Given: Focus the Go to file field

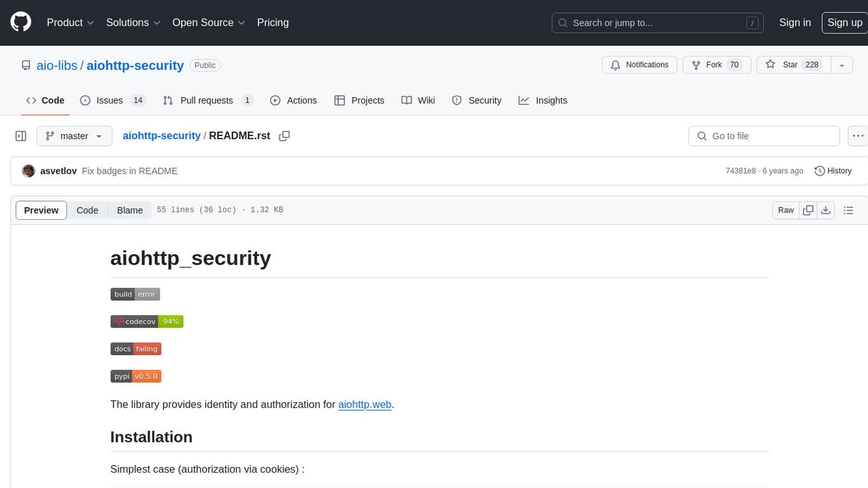Looking at the screenshot, I should click(764, 136).
